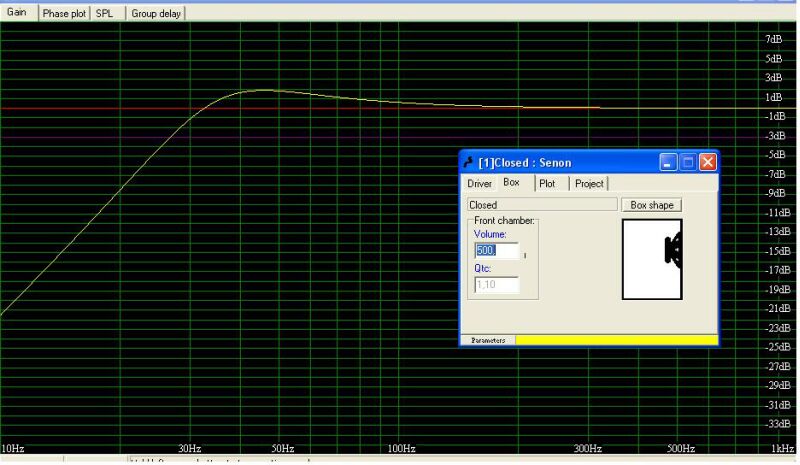Click the Closed box type field
Screen dimensions: 800x465
pyautogui.click(x=542, y=205)
